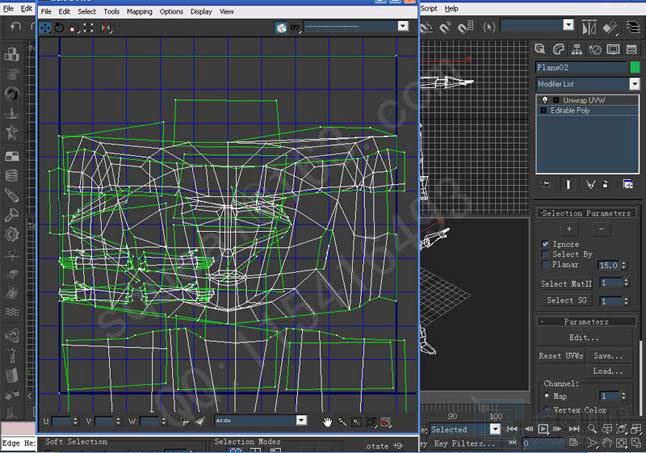Select the Vertex Color radio button
The image size is (646, 453).
[547, 410]
